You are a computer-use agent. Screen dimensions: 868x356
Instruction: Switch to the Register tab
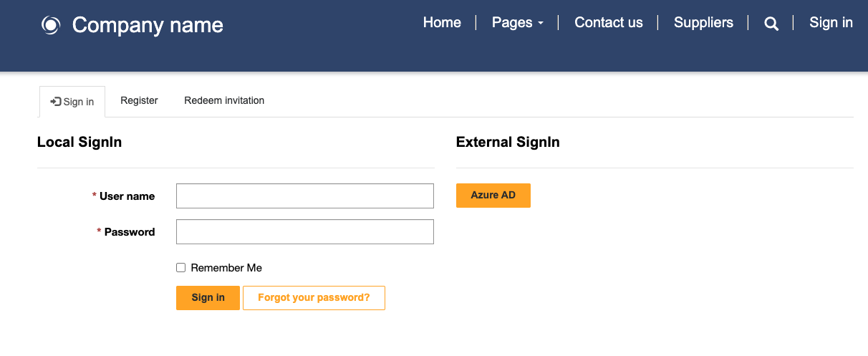(x=139, y=100)
